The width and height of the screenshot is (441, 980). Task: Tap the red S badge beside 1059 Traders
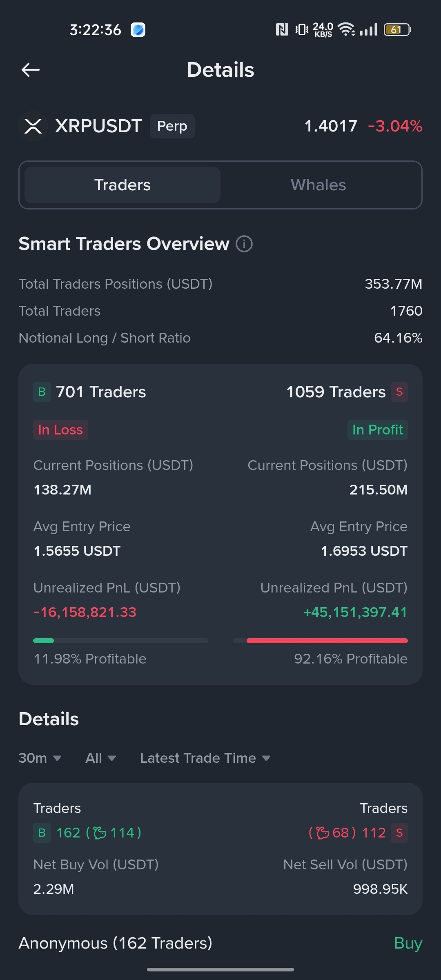[x=399, y=392]
